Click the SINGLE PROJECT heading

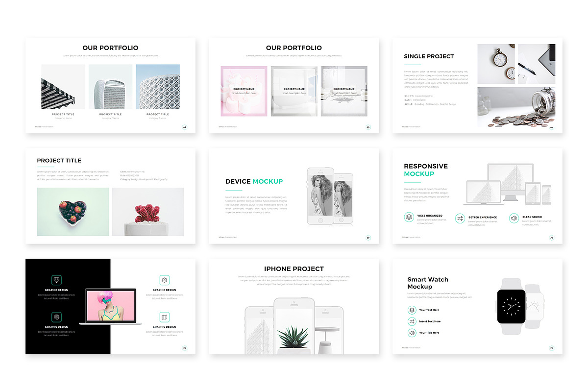click(x=429, y=56)
